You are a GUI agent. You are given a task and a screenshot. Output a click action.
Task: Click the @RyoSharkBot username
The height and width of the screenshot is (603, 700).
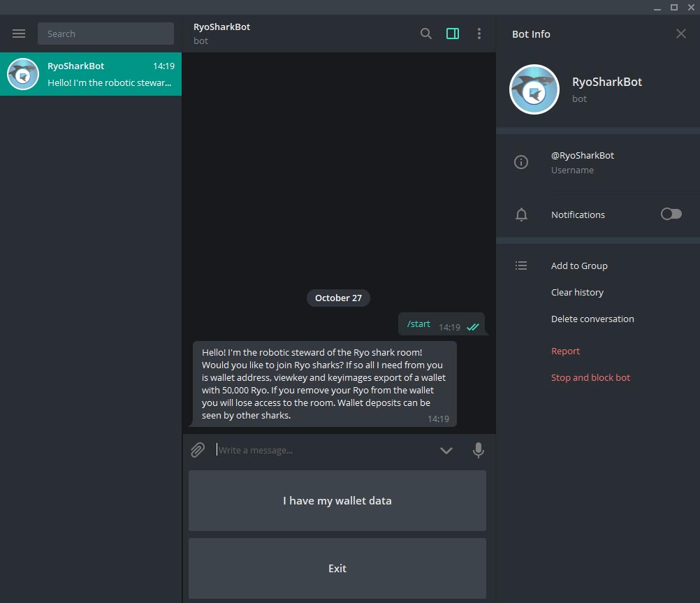[x=582, y=155]
